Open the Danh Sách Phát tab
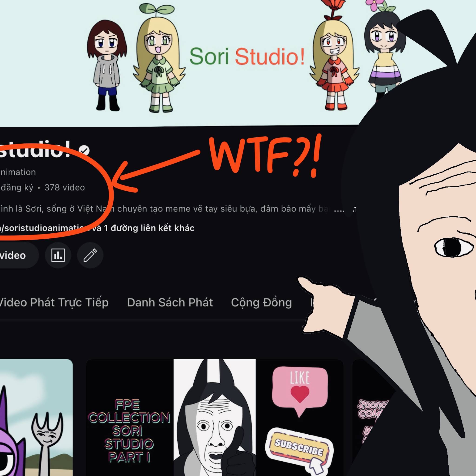Screen dimensions: 476x476 tap(170, 302)
